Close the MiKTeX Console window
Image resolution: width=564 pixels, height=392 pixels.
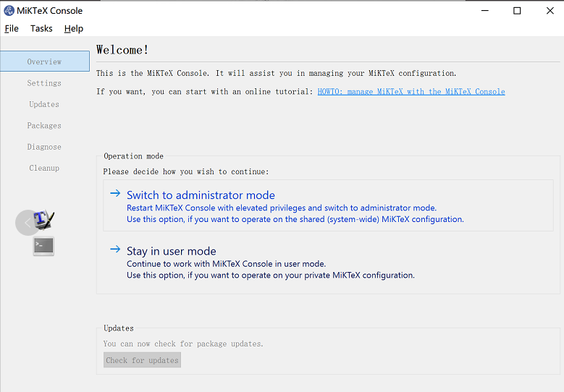(550, 11)
